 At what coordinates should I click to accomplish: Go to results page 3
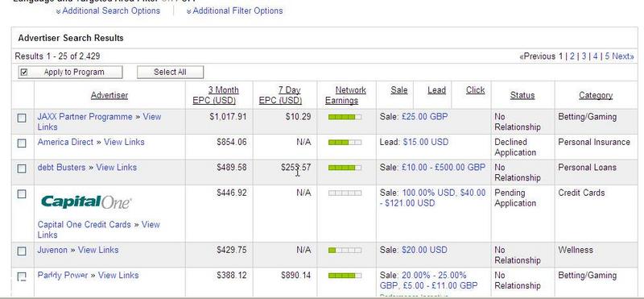pyautogui.click(x=584, y=56)
